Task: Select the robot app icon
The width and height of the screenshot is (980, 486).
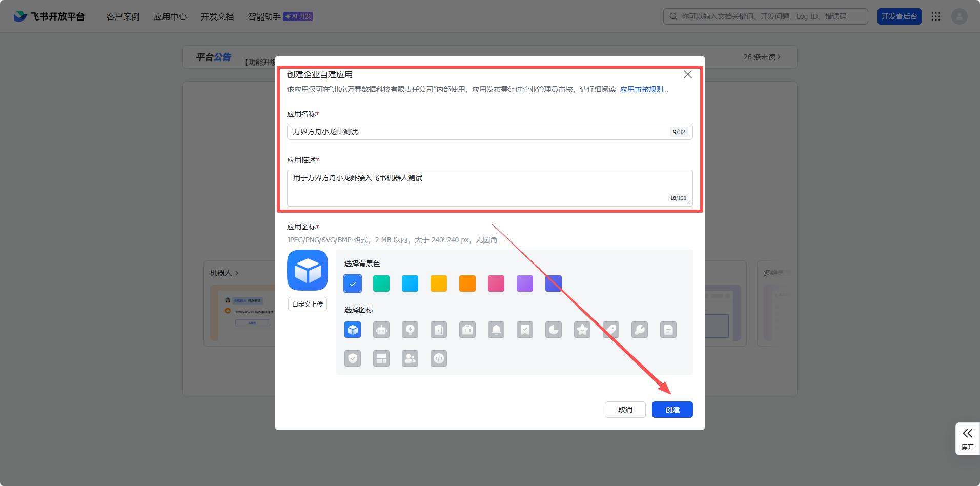Action: coord(381,330)
